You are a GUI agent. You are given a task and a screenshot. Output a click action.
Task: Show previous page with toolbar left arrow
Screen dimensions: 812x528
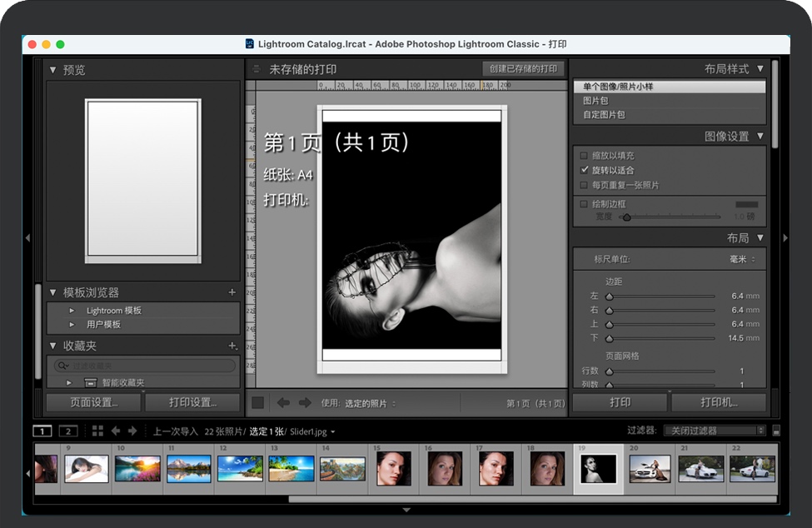[283, 402]
